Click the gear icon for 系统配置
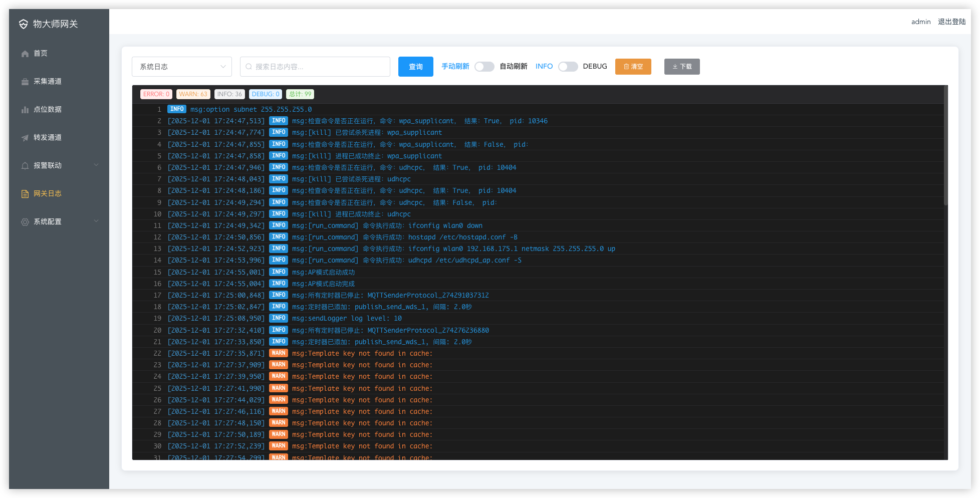980x498 pixels. (x=25, y=222)
